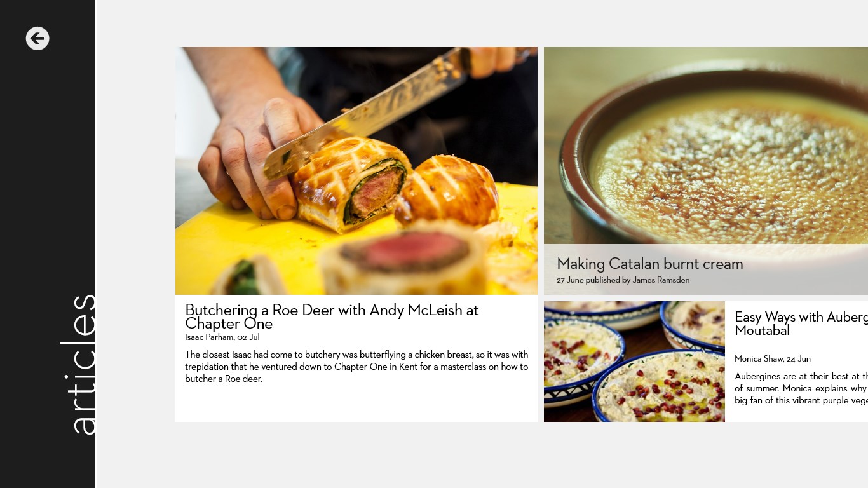Screen dimensions: 868x488
Task: Go back using the circular arrow icon
Action: pyautogui.click(x=37, y=39)
